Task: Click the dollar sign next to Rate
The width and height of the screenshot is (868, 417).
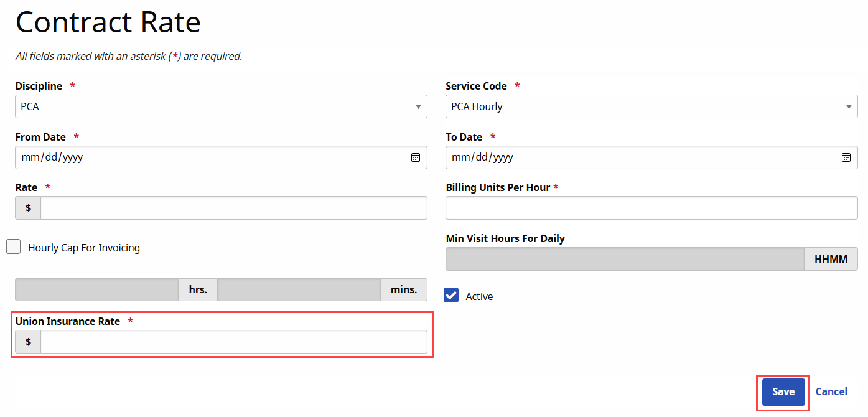Action: pyautogui.click(x=27, y=207)
